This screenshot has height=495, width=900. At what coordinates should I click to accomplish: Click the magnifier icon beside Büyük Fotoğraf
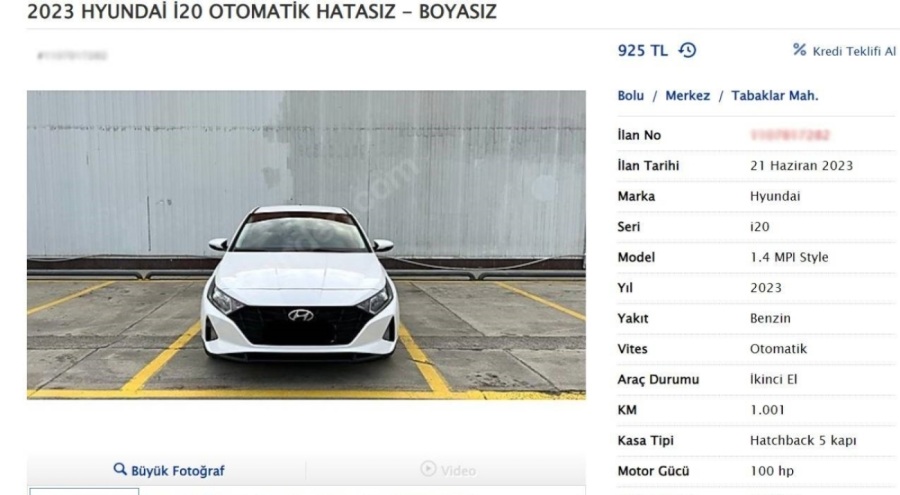[119, 469]
